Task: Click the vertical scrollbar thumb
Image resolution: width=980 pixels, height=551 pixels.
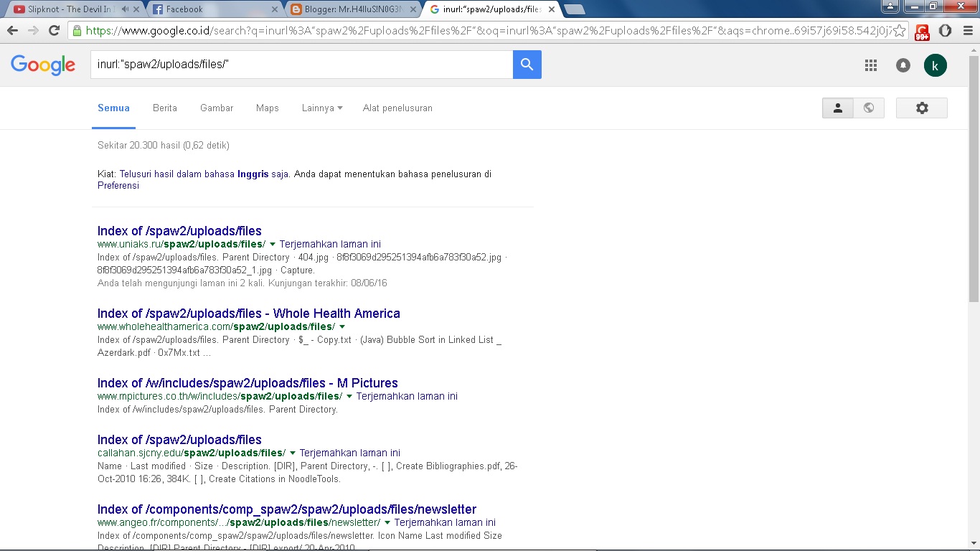Action: pyautogui.click(x=974, y=178)
